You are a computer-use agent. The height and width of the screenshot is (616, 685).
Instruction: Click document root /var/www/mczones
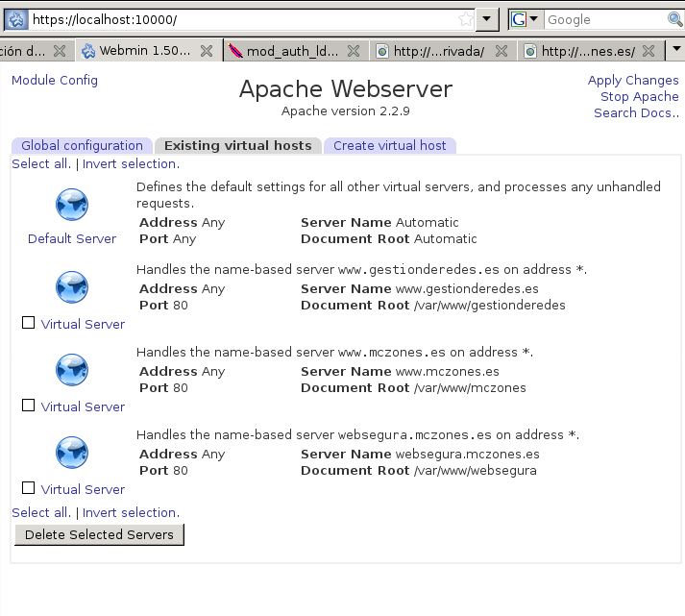click(x=470, y=387)
